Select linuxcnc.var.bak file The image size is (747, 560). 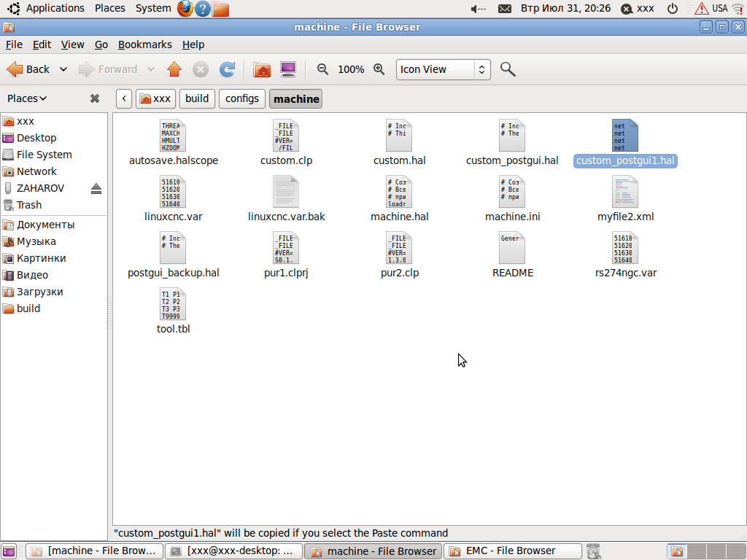point(286,198)
